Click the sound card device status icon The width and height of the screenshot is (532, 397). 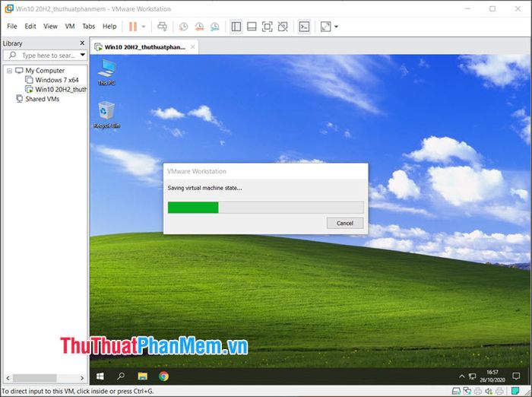[489, 391]
